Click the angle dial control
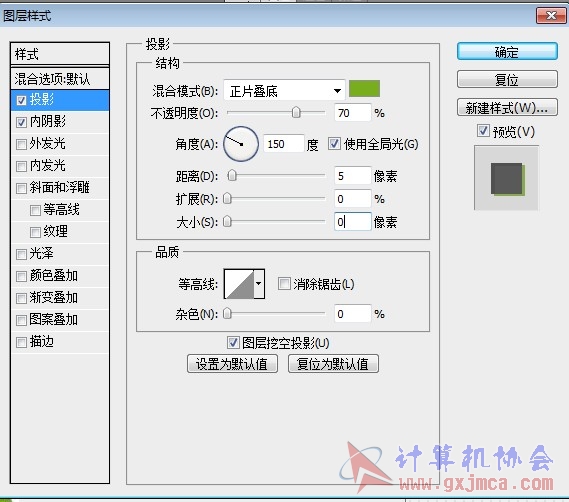The image size is (569, 502). pyautogui.click(x=241, y=144)
